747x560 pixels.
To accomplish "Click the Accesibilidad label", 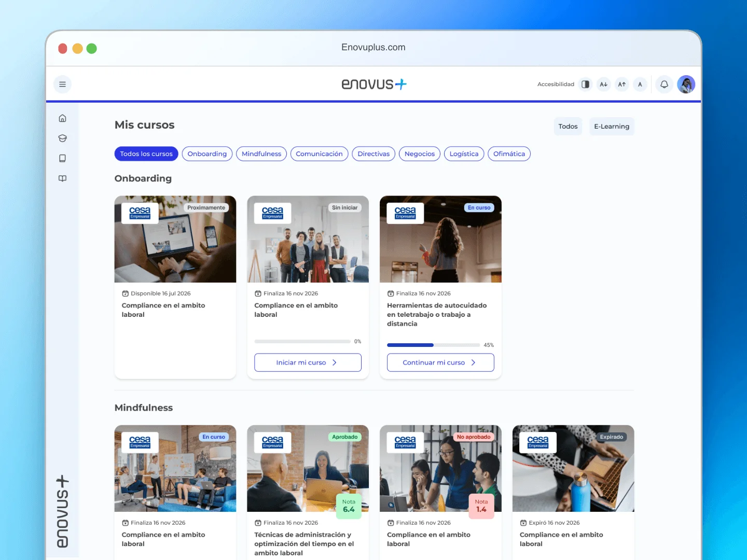I will click(556, 85).
